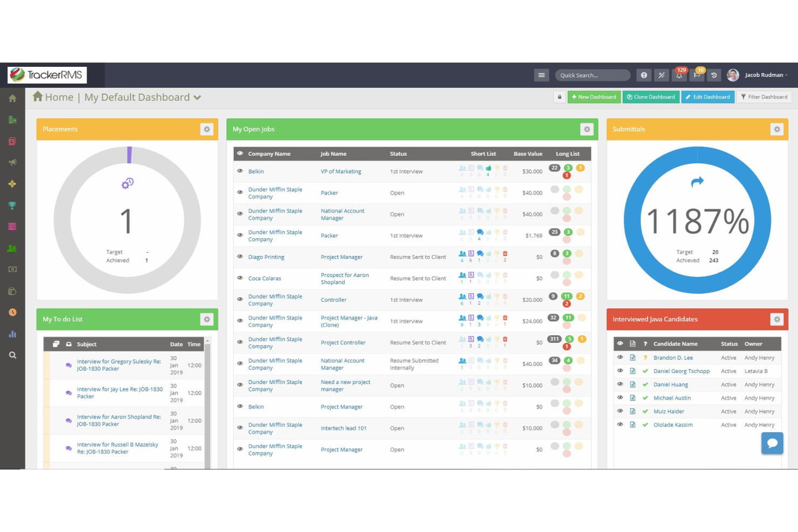Open notifications bell showing 129

pos(679,75)
